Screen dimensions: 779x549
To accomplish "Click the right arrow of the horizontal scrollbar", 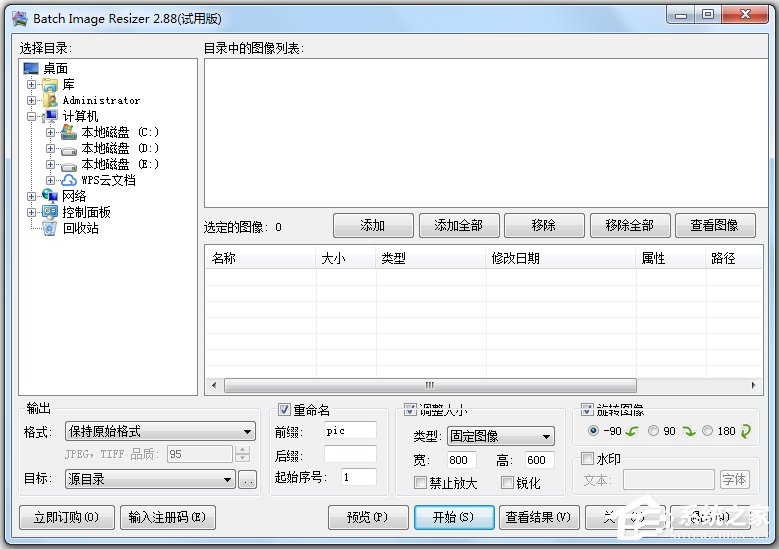I will pyautogui.click(x=753, y=385).
